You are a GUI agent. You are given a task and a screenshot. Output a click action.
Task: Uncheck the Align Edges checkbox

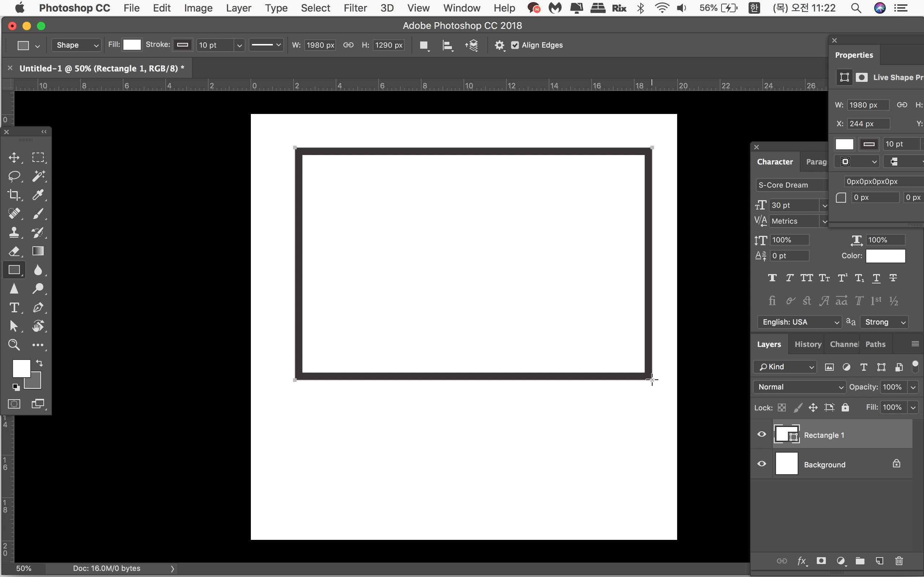515,45
